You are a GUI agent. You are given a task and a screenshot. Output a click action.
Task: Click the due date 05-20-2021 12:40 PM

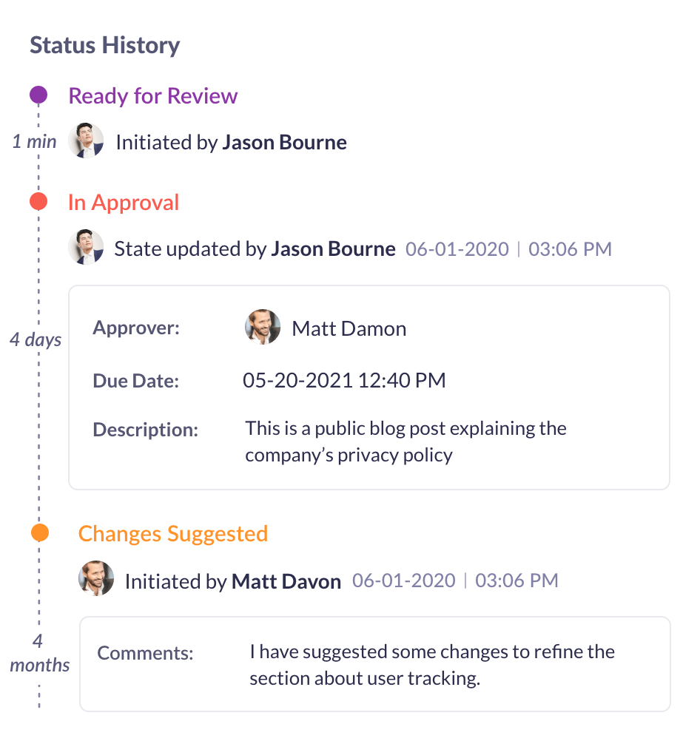coord(344,381)
